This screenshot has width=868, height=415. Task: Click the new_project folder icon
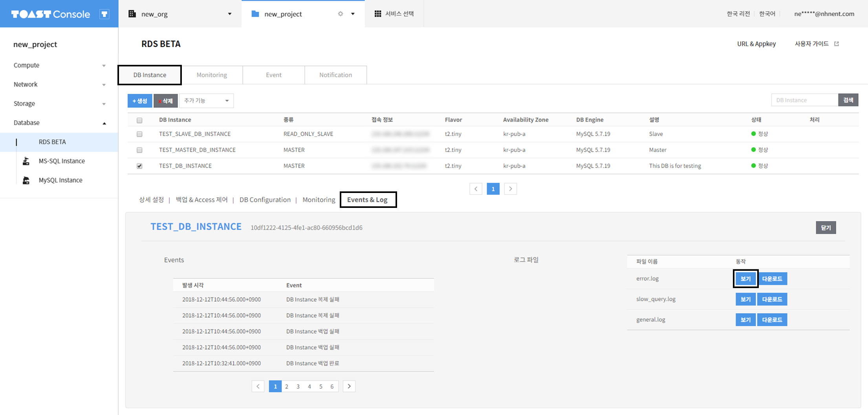click(x=255, y=14)
